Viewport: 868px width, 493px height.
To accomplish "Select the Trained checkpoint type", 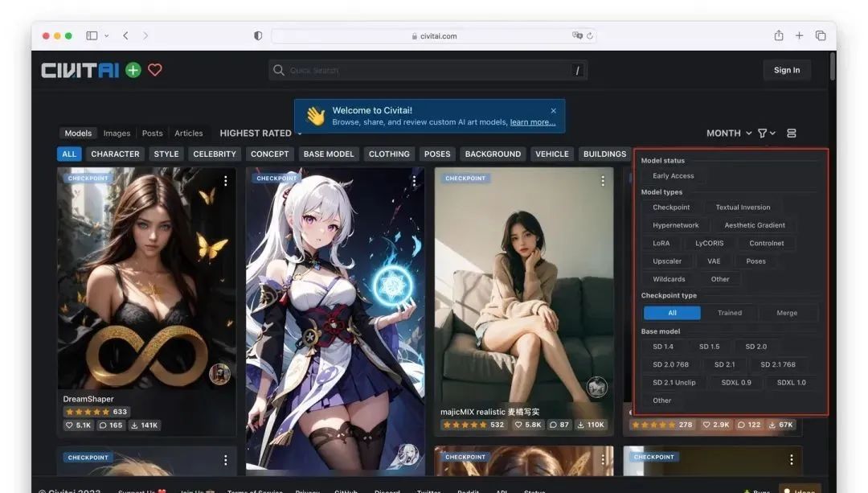I will pos(730,313).
